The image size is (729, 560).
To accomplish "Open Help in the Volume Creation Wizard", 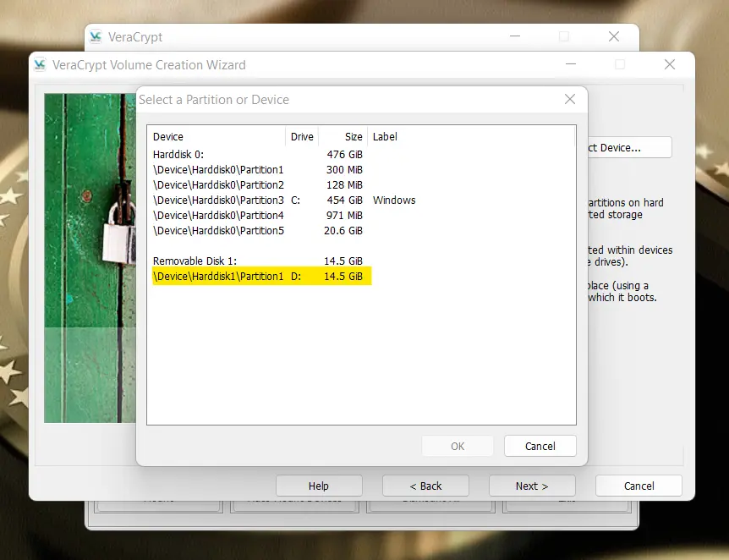I will 319,486.
